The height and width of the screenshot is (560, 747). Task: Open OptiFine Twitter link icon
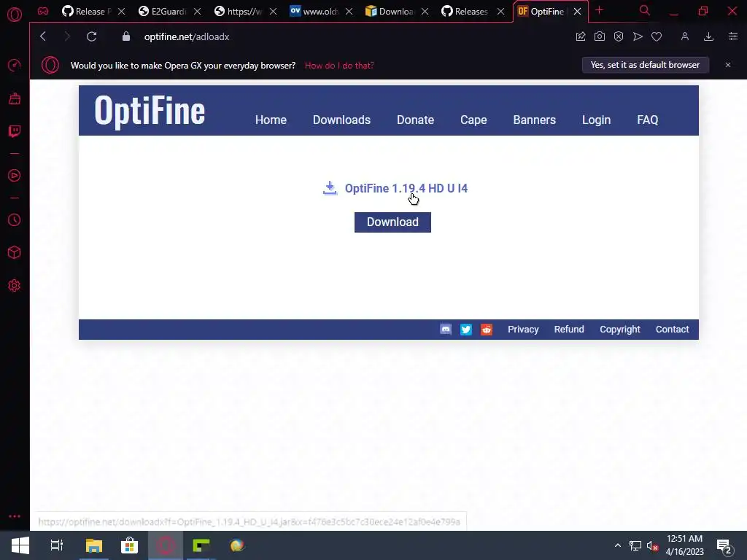466,330
